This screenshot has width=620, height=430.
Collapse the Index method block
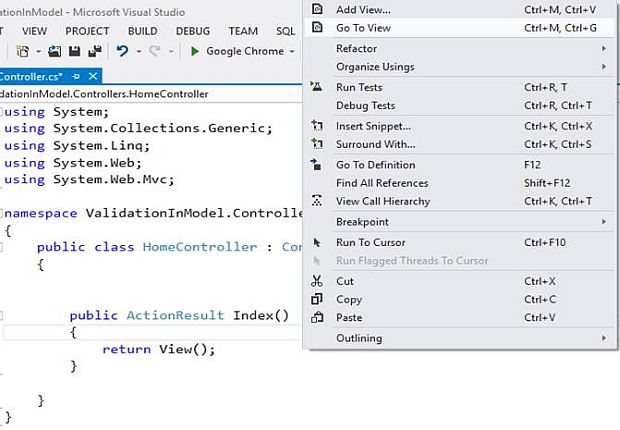coord(1,315)
